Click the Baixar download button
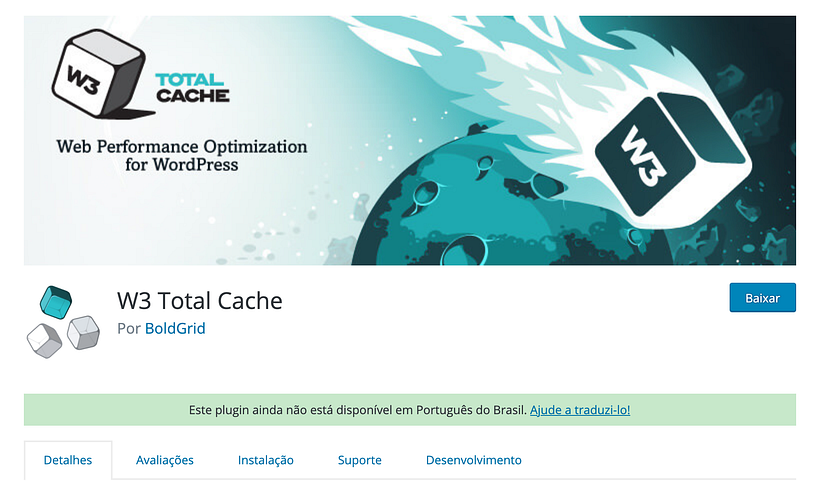Viewport: 820px width, 503px height. (762, 298)
